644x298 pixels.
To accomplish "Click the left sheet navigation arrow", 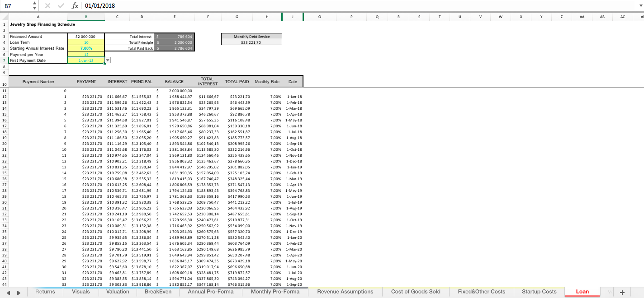I will click(x=9, y=292).
